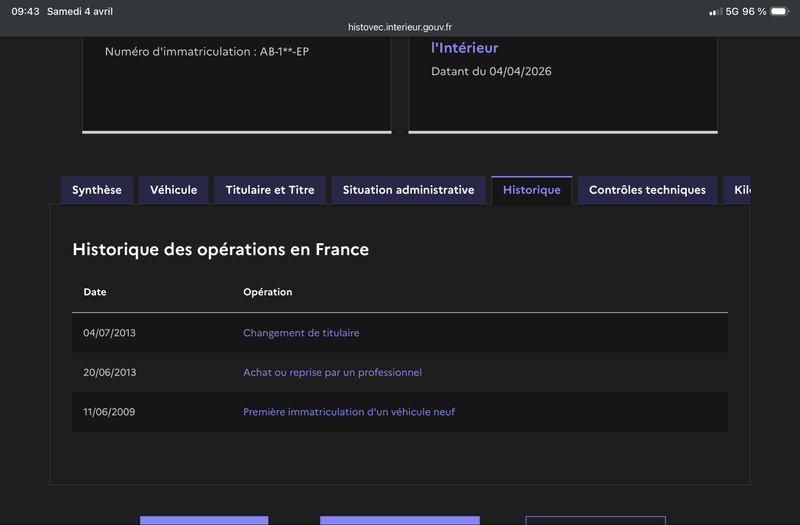Screen dimensions: 800x525
Task: Switch to the Véhicule tab
Action: point(173,190)
